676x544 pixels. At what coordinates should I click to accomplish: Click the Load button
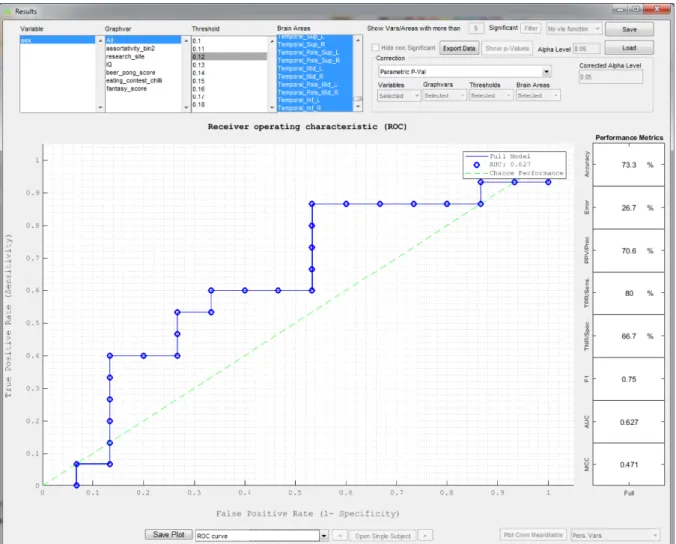(x=629, y=48)
